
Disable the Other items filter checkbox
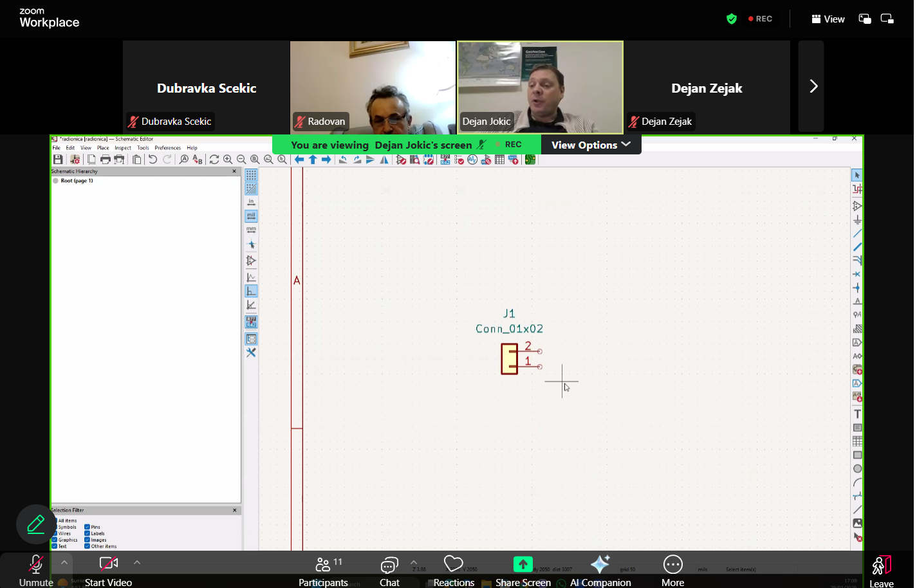click(x=88, y=546)
